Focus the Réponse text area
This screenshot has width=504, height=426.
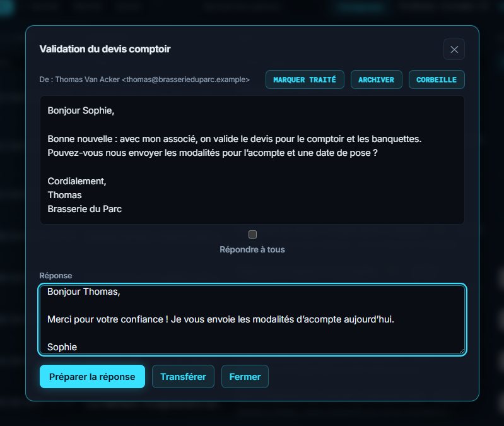tap(252, 319)
